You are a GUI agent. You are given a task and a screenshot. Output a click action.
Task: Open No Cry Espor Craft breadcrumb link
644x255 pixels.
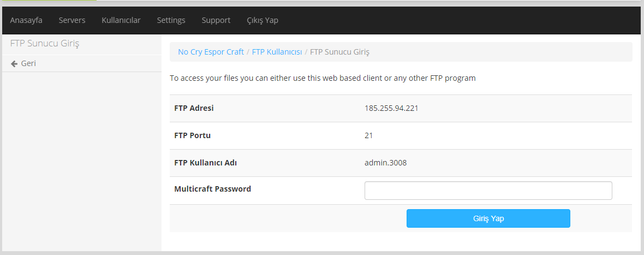click(211, 52)
